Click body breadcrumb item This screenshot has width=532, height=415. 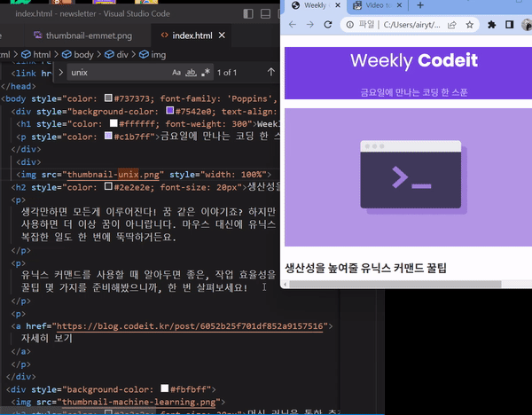[x=78, y=55]
